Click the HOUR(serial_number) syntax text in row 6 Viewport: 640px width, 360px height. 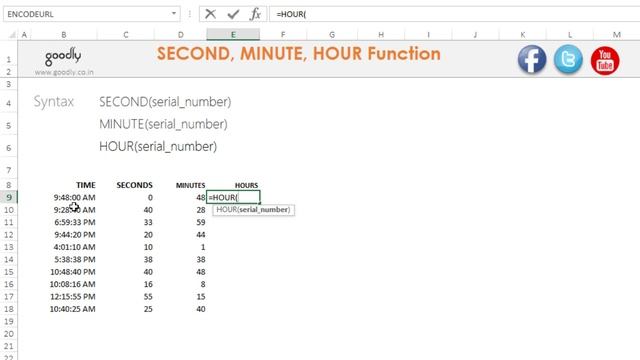pyautogui.click(x=158, y=147)
